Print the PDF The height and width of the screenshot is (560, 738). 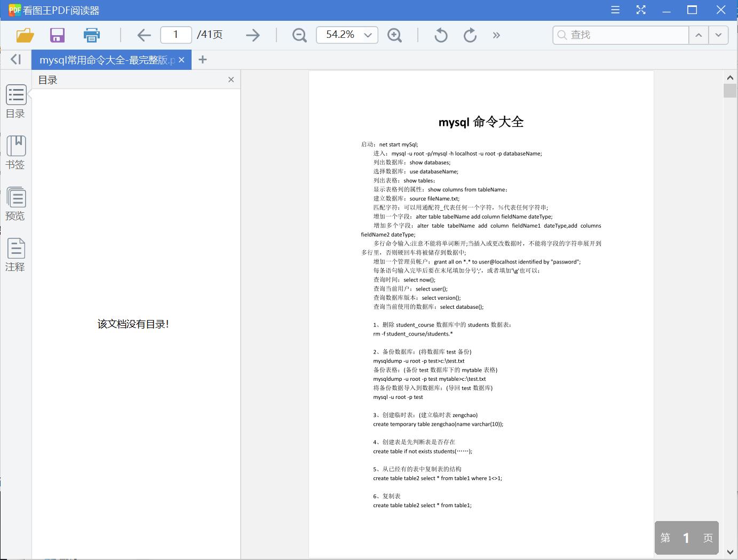pos(91,35)
